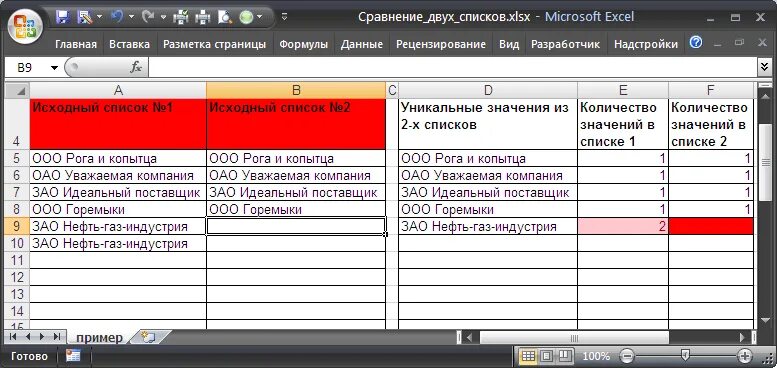Select cell D8 ООО Горемыки
The image size is (777, 368).
(x=488, y=209)
